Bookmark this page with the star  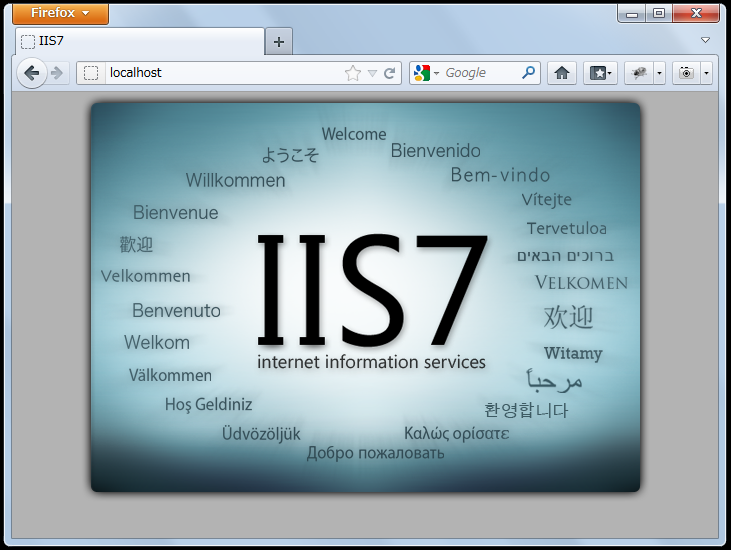353,73
